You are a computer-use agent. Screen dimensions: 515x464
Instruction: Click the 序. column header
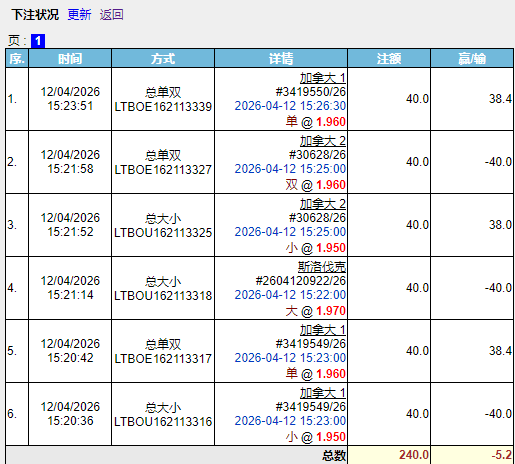click(17, 59)
